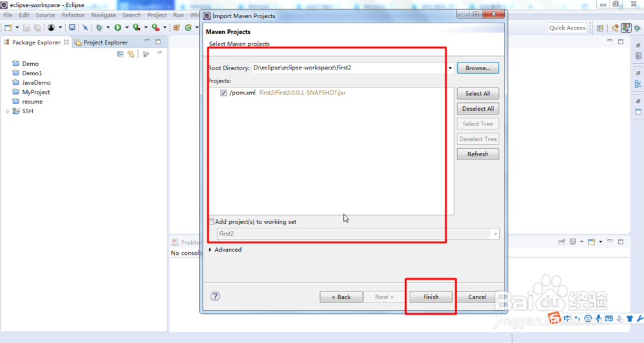644x343 pixels.
Task: Open the Coverage dropdown arrow
Action: coord(146,28)
